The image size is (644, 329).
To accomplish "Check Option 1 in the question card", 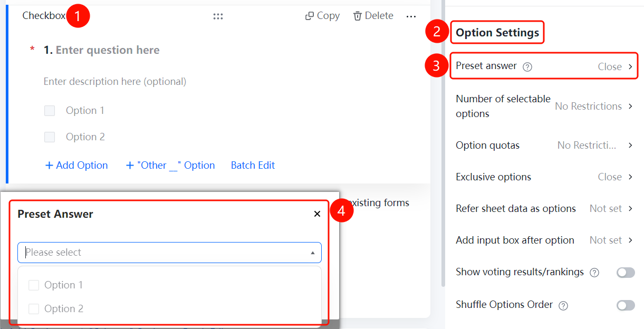I will [50, 111].
